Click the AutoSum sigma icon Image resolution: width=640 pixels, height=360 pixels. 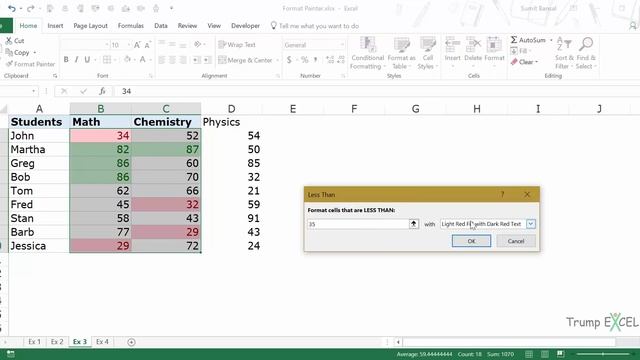(x=514, y=40)
